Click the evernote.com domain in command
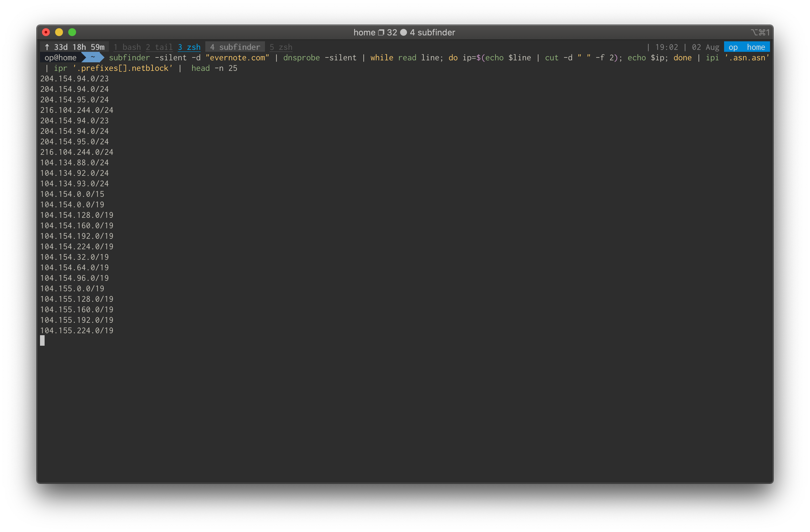Image resolution: width=810 pixels, height=532 pixels. click(x=237, y=57)
